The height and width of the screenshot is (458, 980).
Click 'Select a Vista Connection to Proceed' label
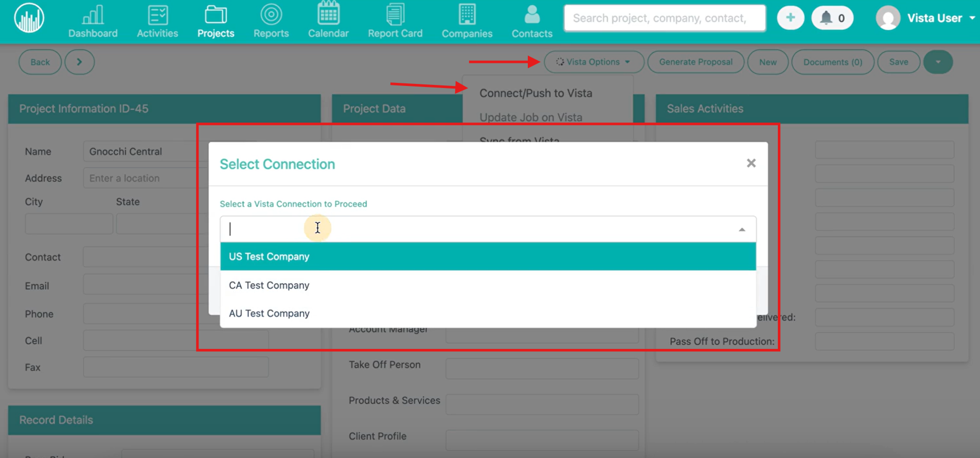tap(293, 204)
